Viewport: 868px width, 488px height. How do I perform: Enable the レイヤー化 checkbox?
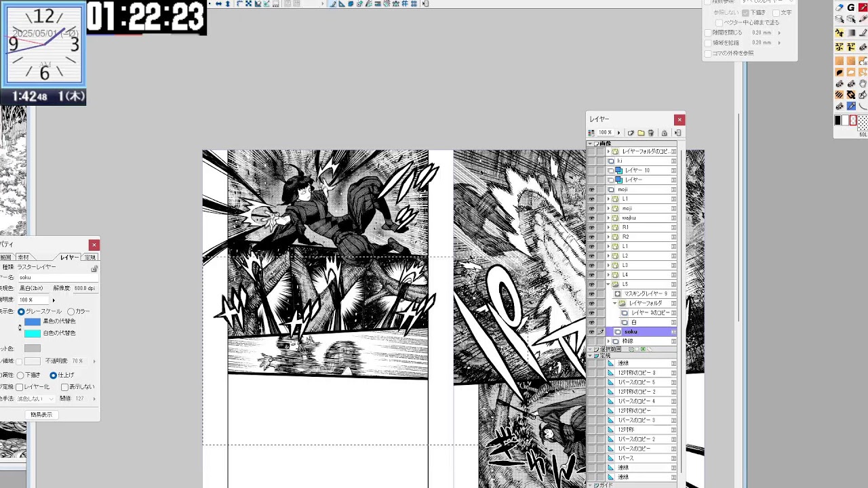tap(20, 387)
